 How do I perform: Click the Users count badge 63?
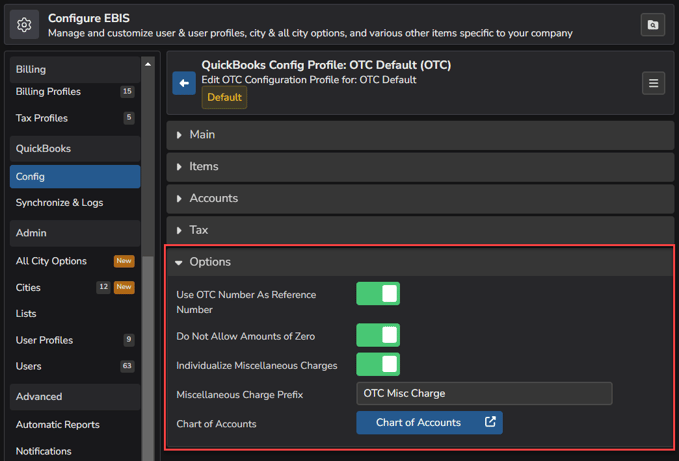coord(127,366)
